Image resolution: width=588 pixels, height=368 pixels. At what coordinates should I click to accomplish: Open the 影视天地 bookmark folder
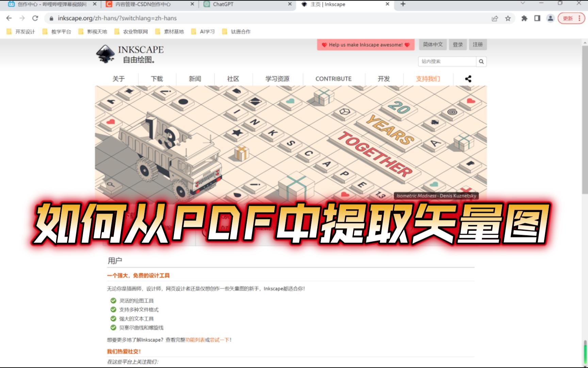(x=93, y=32)
